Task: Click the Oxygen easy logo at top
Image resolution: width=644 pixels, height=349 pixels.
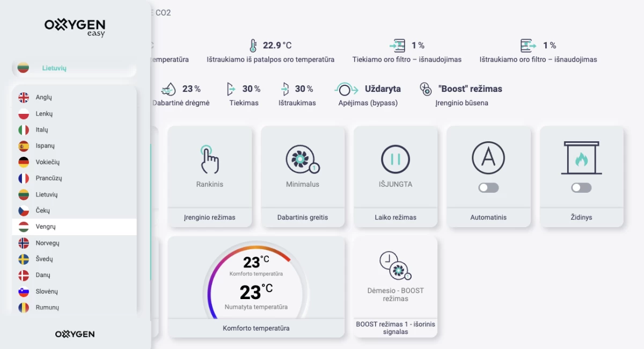Action: (x=75, y=27)
